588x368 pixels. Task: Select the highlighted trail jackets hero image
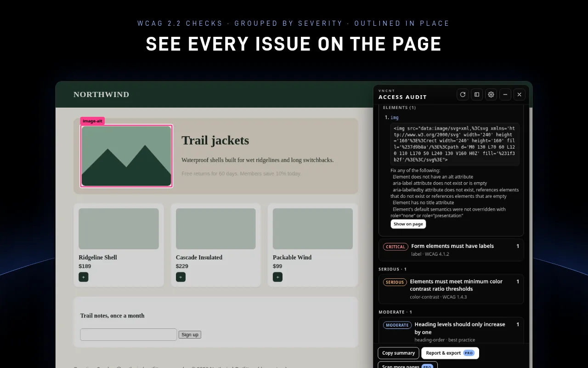[126, 156]
